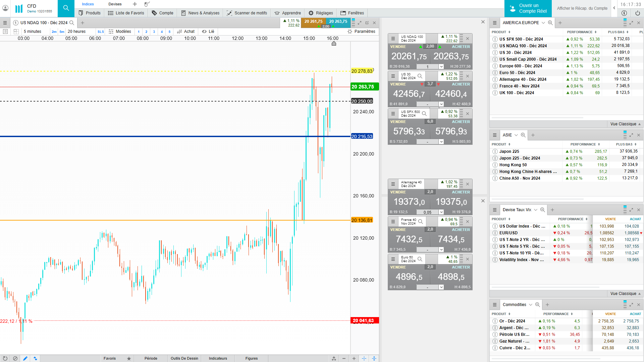Viewport: 644px width, 362px height.
Task: Click VENDRE price 20261,75 on US NDAQ 100
Action: [409, 57]
